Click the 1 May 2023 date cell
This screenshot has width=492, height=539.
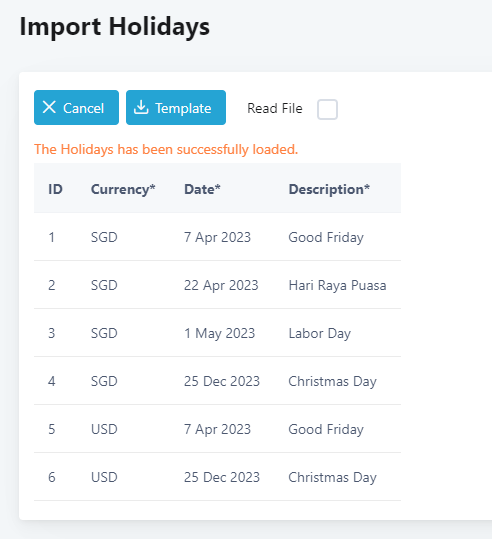(220, 333)
